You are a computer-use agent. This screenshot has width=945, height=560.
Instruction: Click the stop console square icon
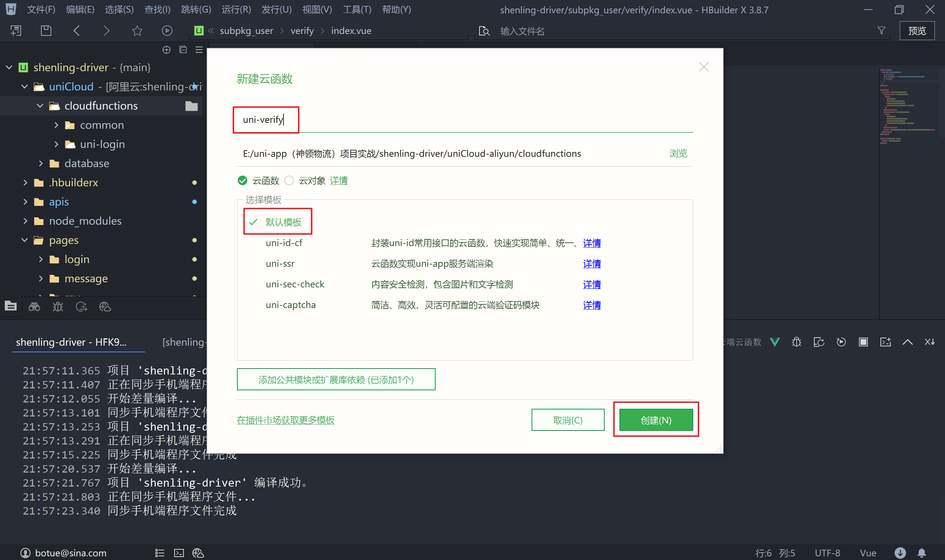[863, 342]
